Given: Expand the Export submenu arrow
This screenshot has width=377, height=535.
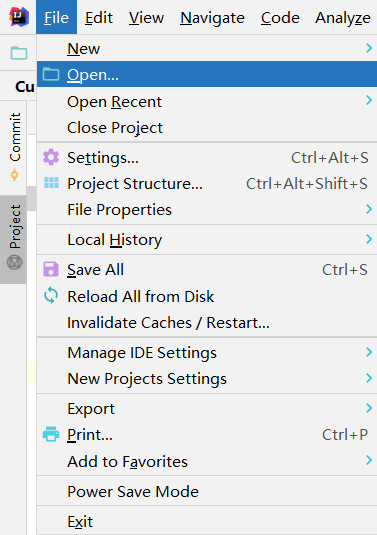Looking at the screenshot, I should pyautogui.click(x=368, y=408).
